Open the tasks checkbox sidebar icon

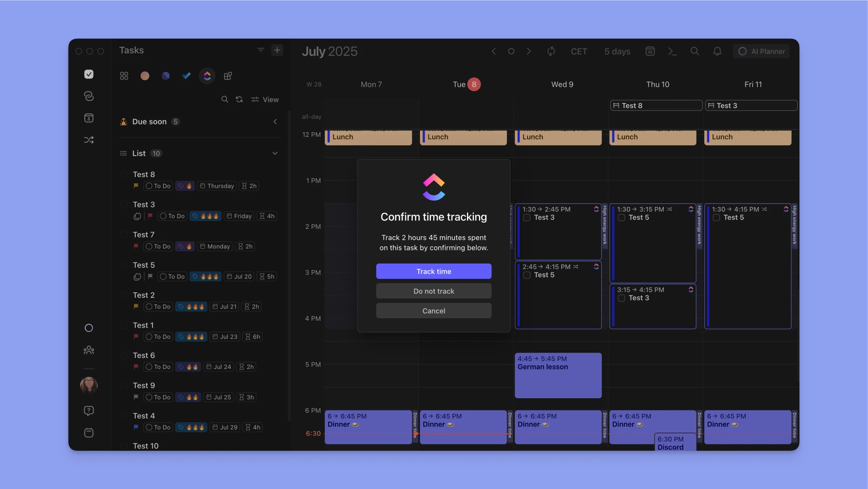pos(89,74)
